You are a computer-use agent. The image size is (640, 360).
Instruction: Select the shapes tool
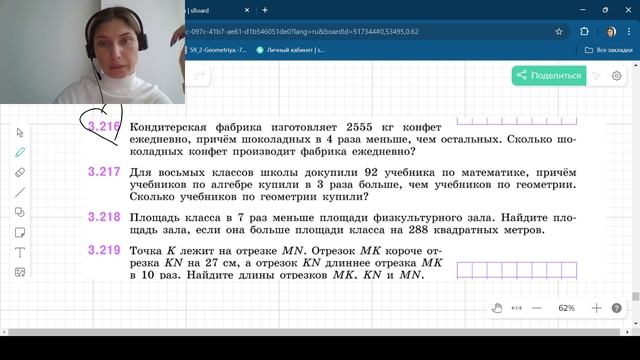pyautogui.click(x=20, y=212)
